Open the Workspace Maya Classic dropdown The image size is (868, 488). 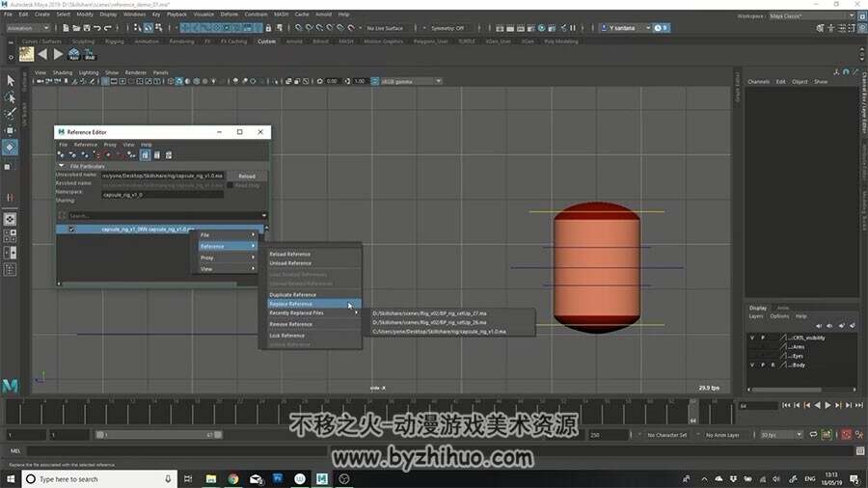click(x=811, y=16)
